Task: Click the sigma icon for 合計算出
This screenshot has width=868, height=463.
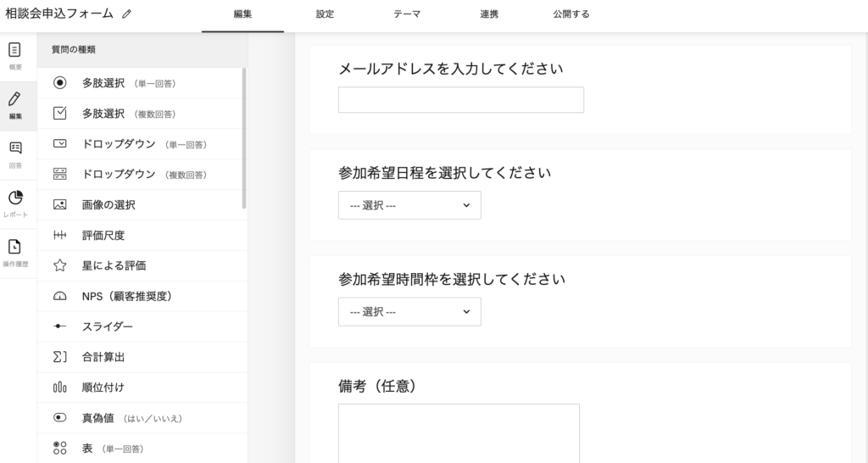Action: point(60,357)
